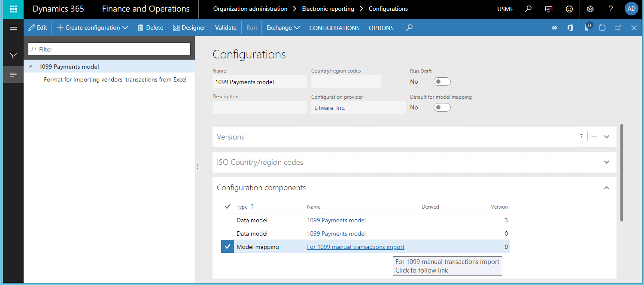
Task: Open the Electronic reporting breadcrumb
Action: click(x=328, y=9)
